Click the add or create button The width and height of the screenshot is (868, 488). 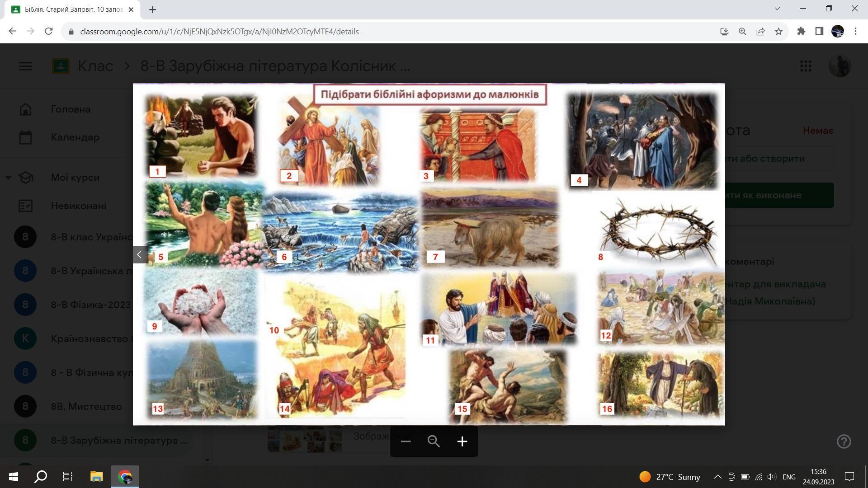[779, 159]
